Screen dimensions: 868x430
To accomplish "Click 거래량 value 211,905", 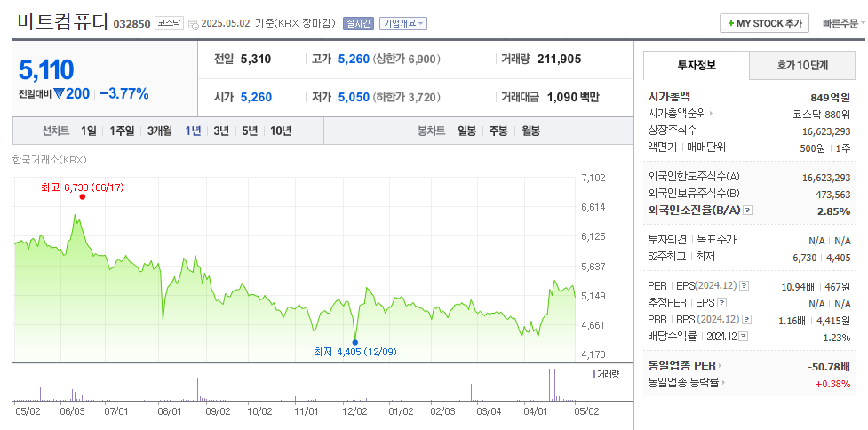I will click(560, 59).
